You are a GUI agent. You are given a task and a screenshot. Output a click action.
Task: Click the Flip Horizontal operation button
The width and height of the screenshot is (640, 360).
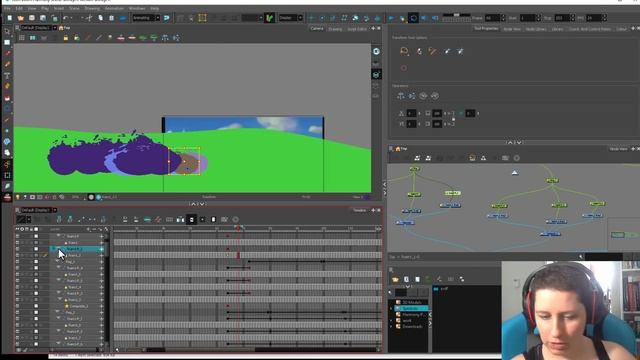point(401,96)
